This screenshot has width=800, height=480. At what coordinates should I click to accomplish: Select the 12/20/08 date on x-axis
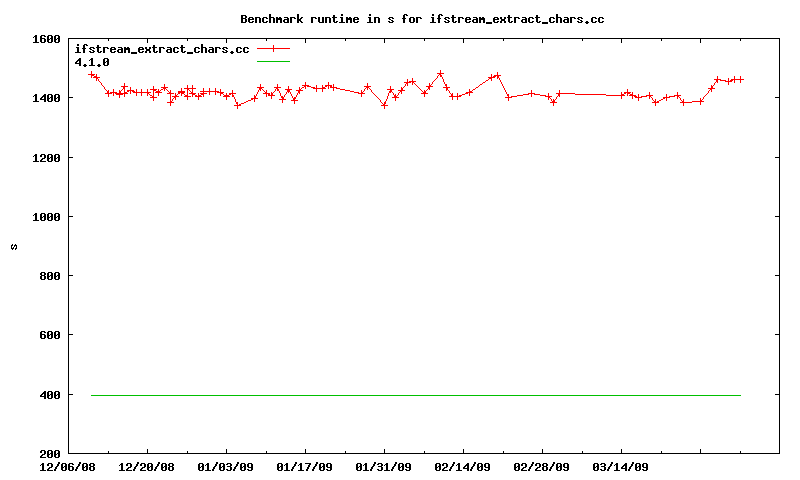point(147,467)
